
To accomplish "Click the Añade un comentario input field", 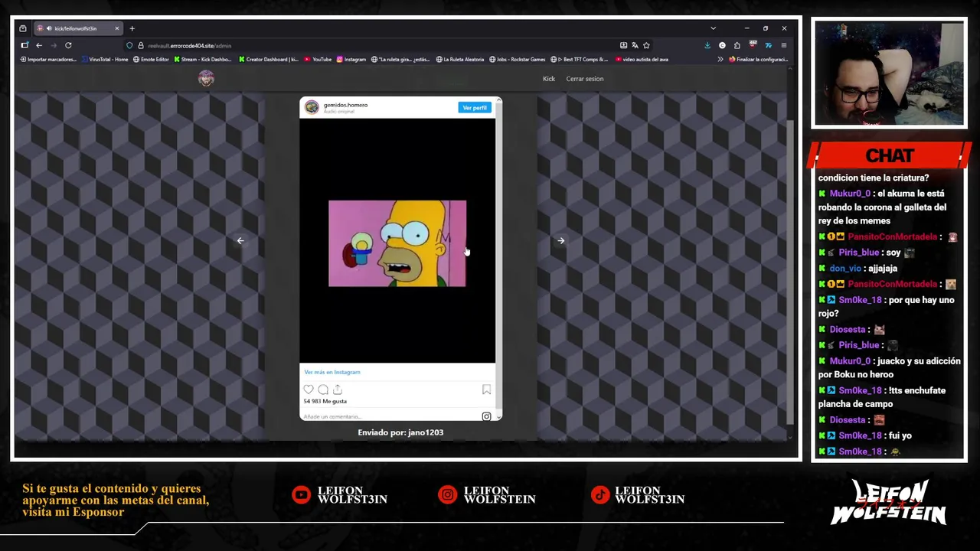I will point(390,416).
